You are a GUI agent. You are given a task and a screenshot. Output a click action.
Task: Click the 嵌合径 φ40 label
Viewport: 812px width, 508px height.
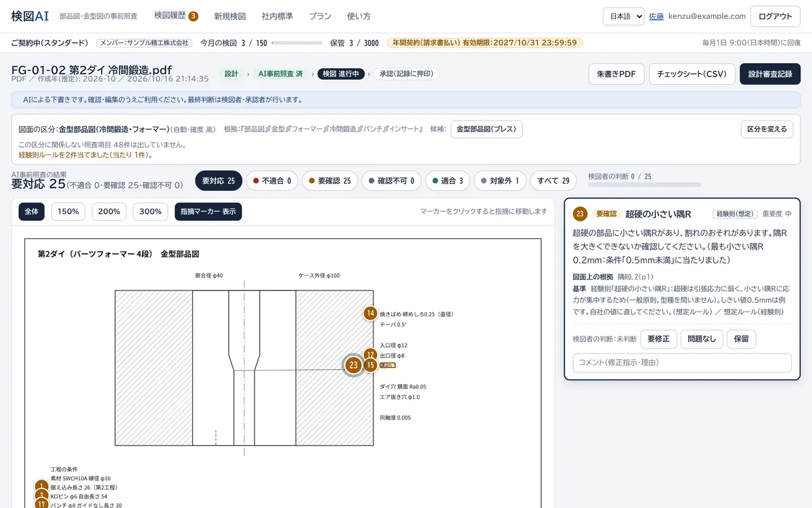click(x=208, y=276)
